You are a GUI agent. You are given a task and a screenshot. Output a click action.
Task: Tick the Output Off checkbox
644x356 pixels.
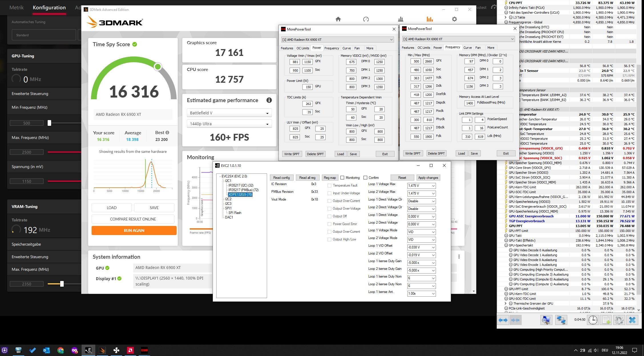[329, 216]
